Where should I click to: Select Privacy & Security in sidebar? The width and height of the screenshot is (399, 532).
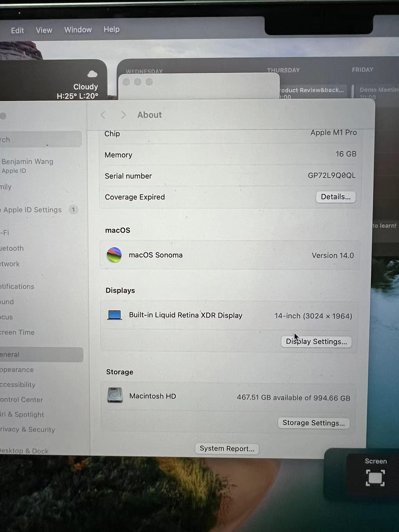click(x=27, y=429)
